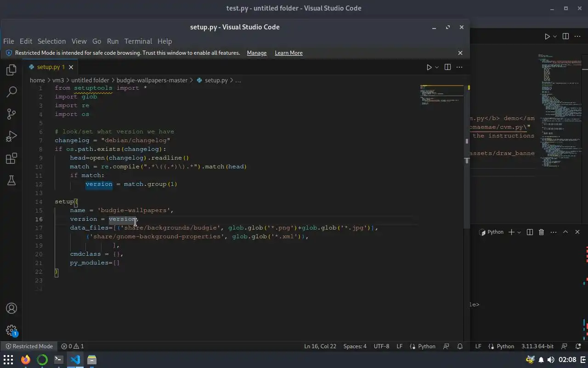Open notifications bell in setup.py status bar
588x368 pixels.
coord(460,346)
